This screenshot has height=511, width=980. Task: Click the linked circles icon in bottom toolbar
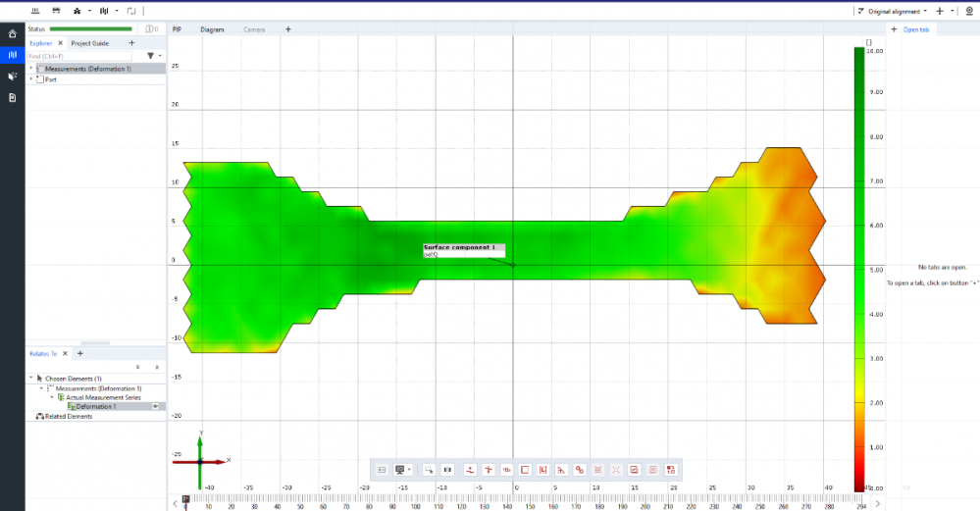point(580,470)
